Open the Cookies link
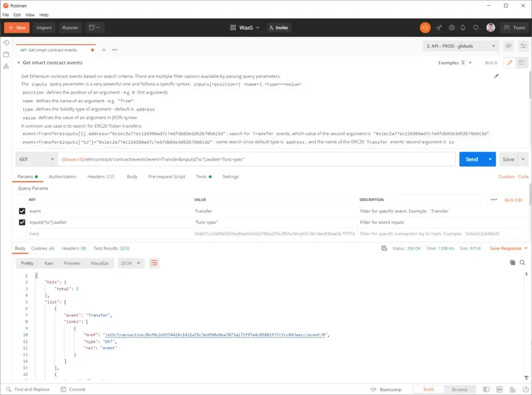The image size is (532, 395). [506, 176]
